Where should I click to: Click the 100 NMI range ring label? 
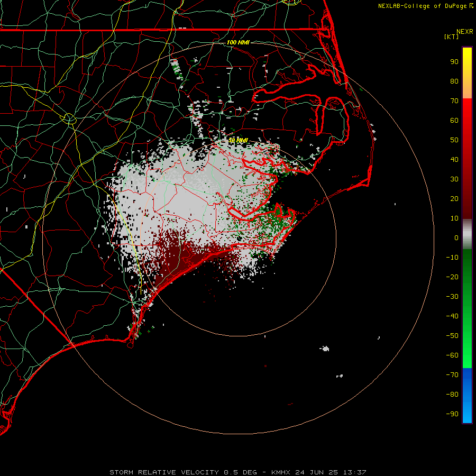[x=238, y=42]
